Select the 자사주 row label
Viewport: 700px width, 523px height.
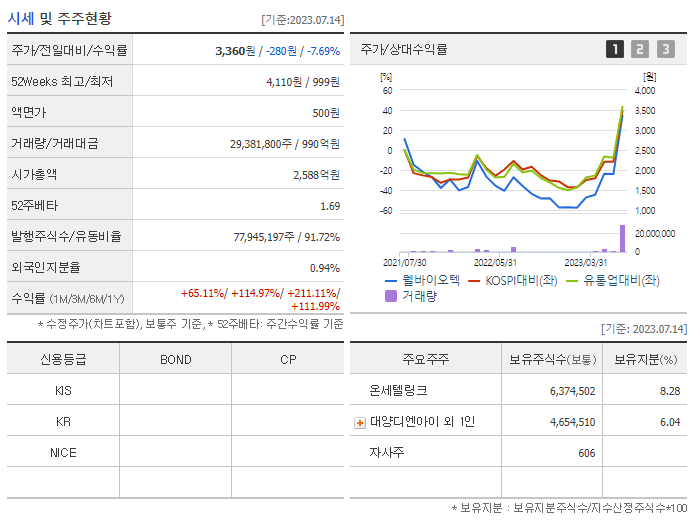coord(387,453)
